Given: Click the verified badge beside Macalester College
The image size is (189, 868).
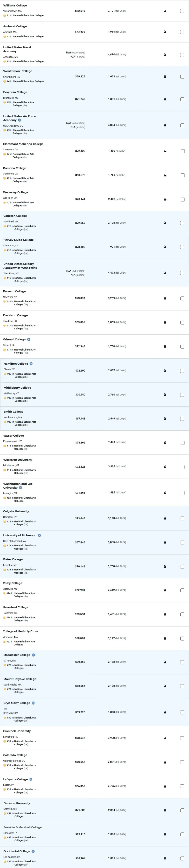Looking at the screenshot, I should point(33,655).
